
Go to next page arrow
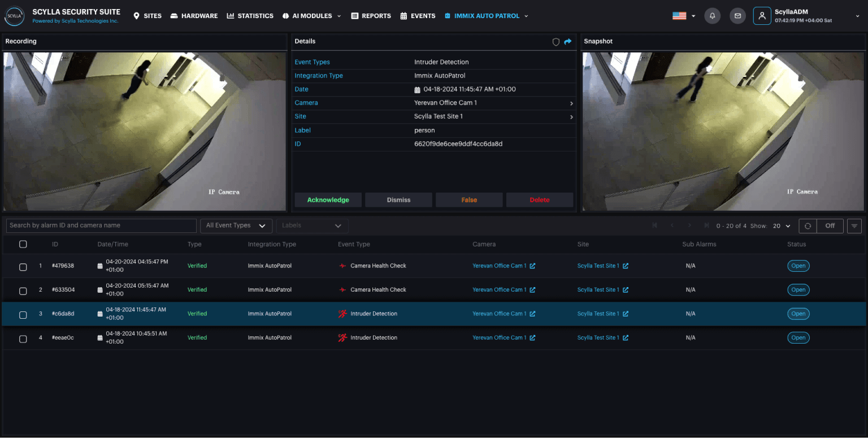point(689,225)
